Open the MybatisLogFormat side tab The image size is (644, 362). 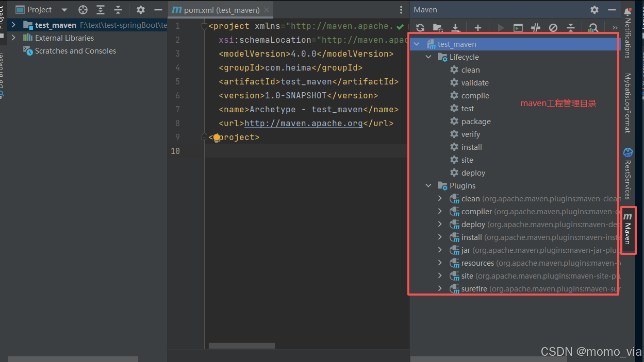[x=628, y=103]
